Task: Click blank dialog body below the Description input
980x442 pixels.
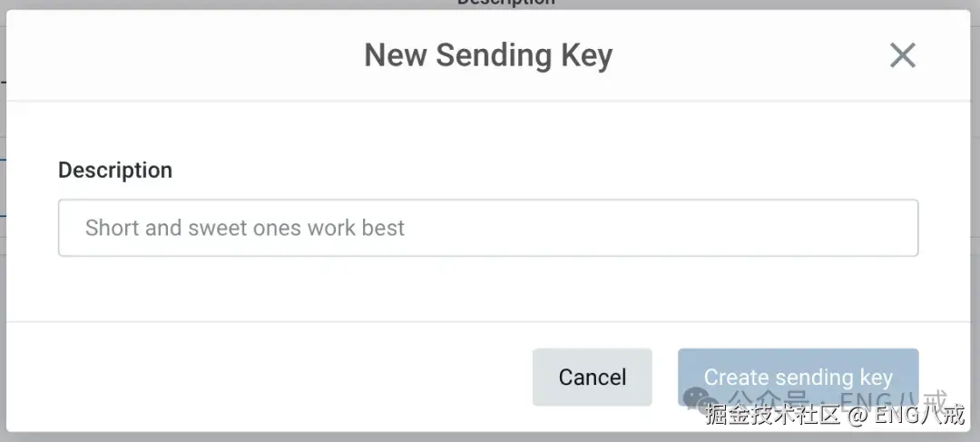Action: (x=488, y=289)
